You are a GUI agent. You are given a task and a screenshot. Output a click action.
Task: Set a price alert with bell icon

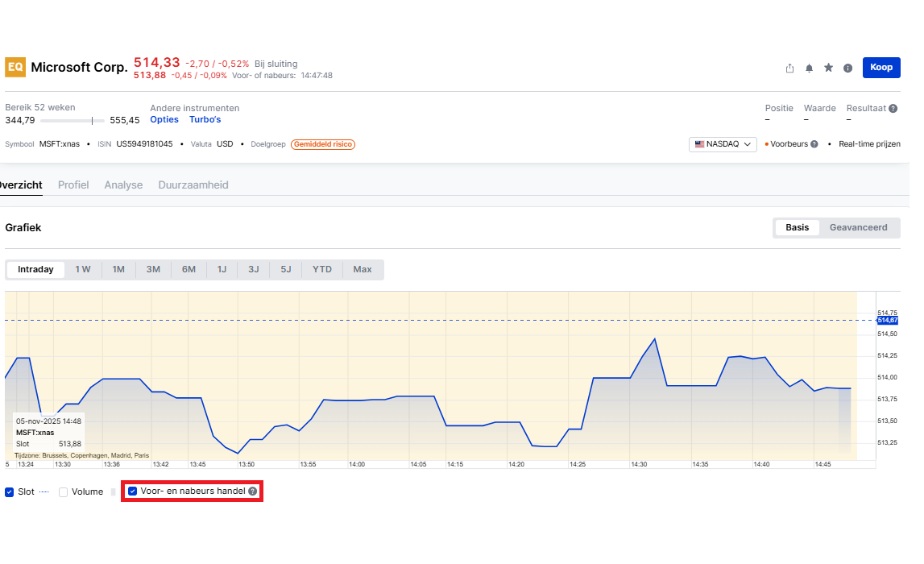click(809, 68)
